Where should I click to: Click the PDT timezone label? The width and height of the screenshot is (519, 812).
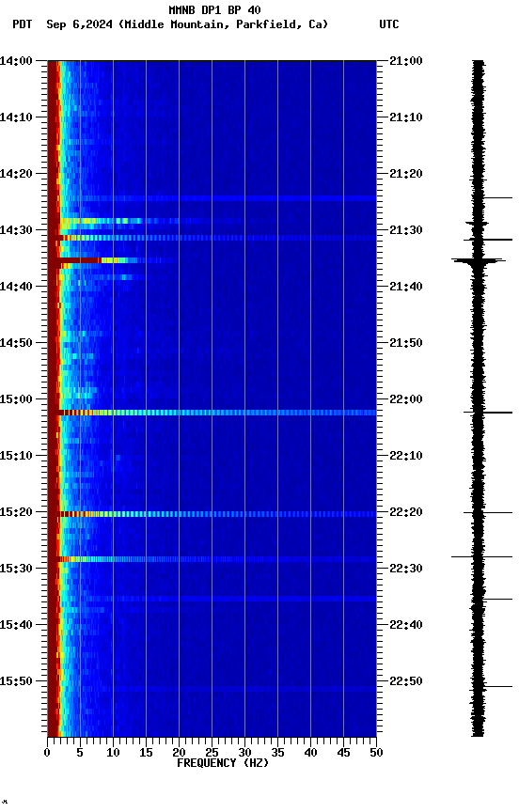(x=23, y=24)
